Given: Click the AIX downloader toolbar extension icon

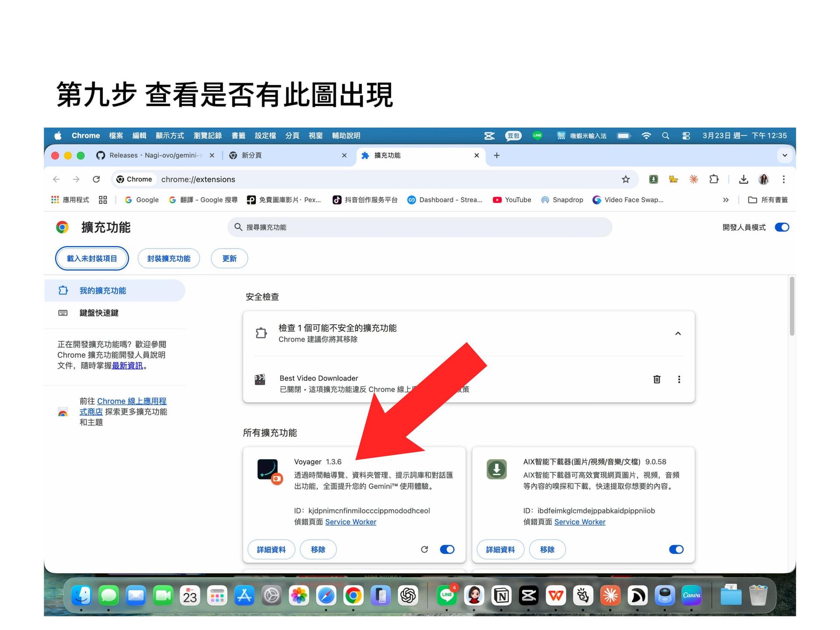Looking at the screenshot, I should [653, 179].
